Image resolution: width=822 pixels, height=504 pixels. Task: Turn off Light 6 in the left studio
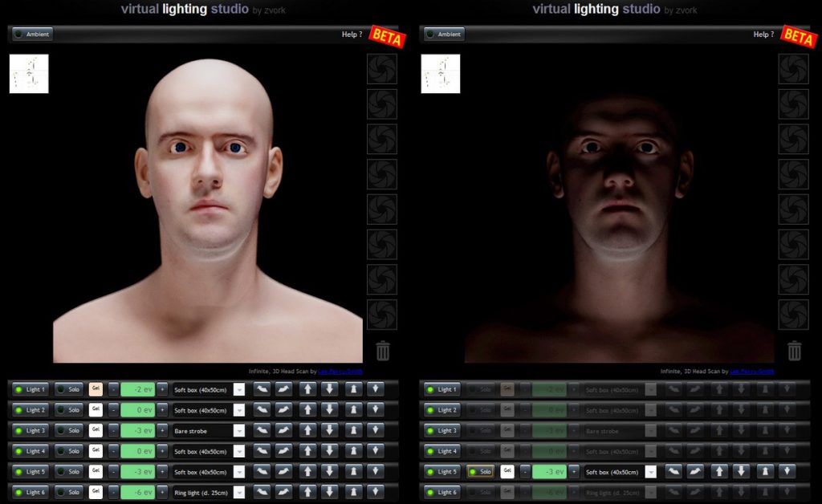[30, 492]
